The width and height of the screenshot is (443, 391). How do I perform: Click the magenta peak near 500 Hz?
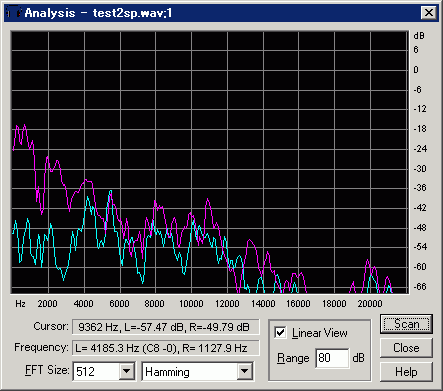point(24,125)
